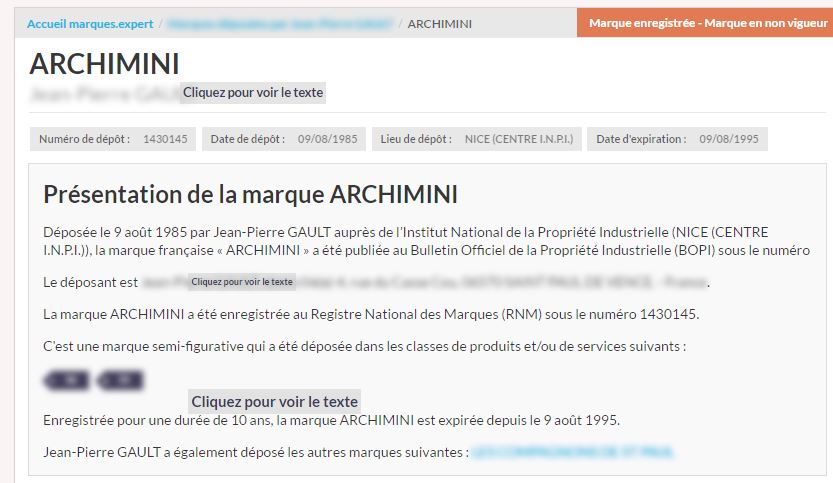Open the blurred depositor breadcrumb link
833x483 pixels.
[x=280, y=24]
